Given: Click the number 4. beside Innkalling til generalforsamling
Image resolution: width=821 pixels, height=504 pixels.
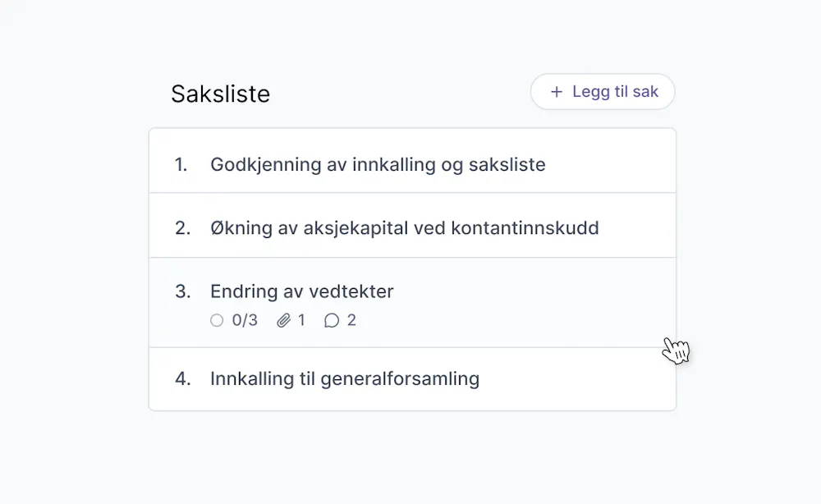Looking at the screenshot, I should pos(183,379).
